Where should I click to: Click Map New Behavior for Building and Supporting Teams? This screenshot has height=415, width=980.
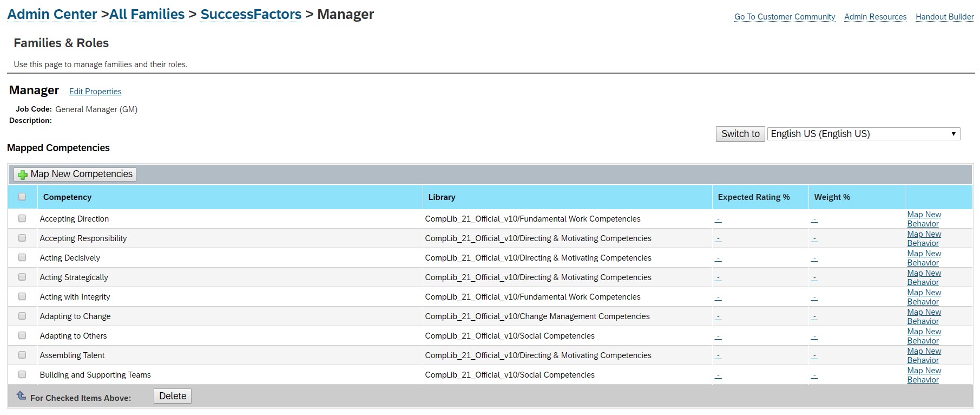click(x=924, y=375)
